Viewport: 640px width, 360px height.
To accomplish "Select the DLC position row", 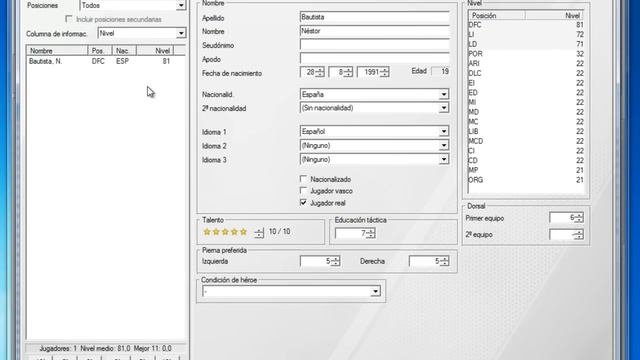I will click(x=526, y=73).
